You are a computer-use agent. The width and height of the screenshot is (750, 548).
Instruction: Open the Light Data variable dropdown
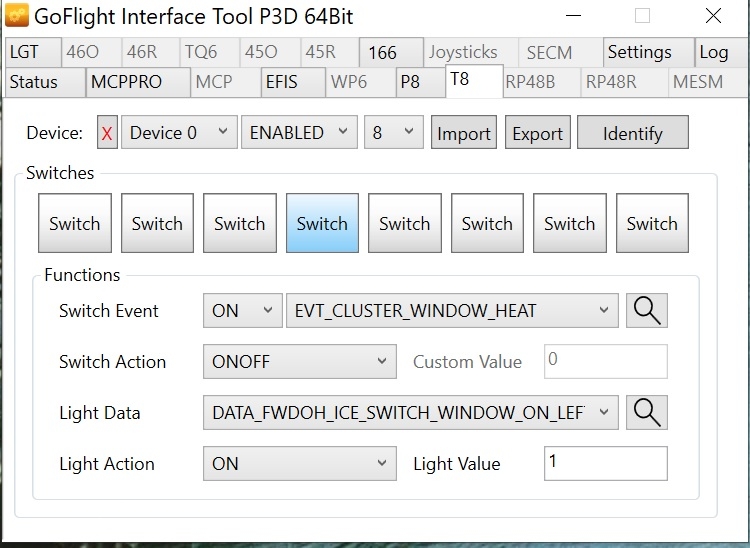point(410,413)
